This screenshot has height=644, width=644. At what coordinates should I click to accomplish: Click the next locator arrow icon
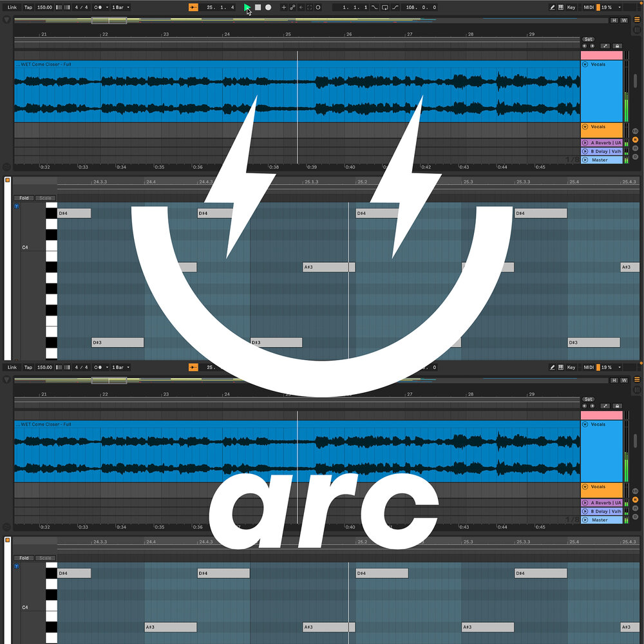click(592, 46)
